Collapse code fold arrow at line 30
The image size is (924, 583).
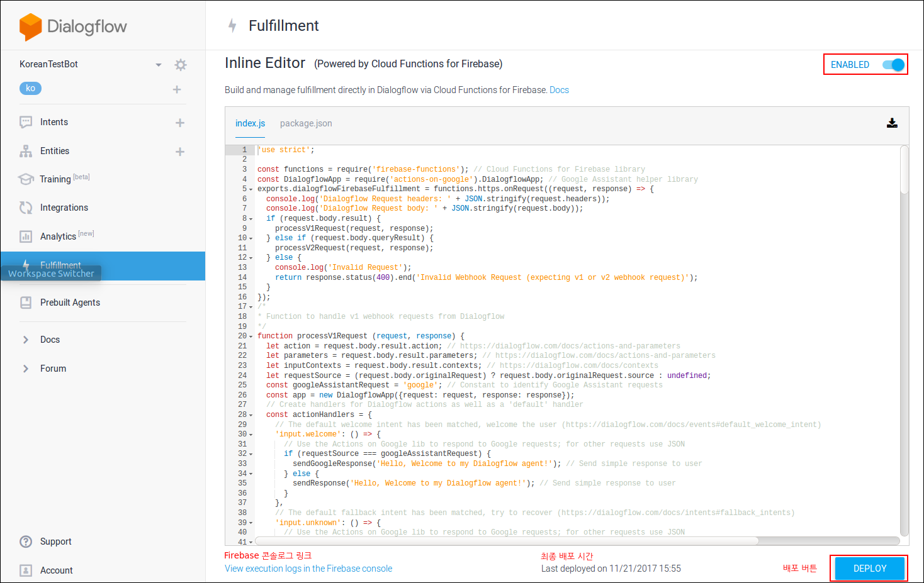251,435
